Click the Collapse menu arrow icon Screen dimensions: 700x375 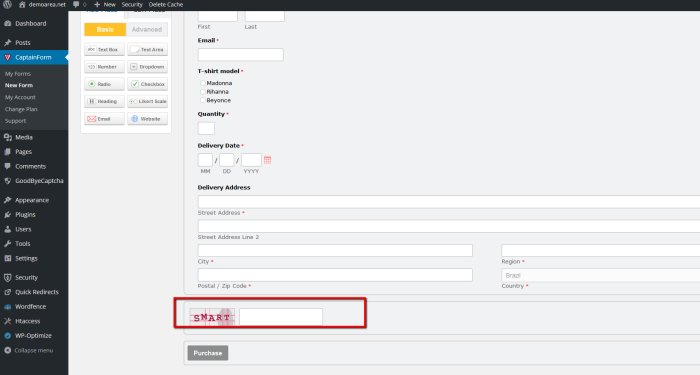click(x=8, y=350)
